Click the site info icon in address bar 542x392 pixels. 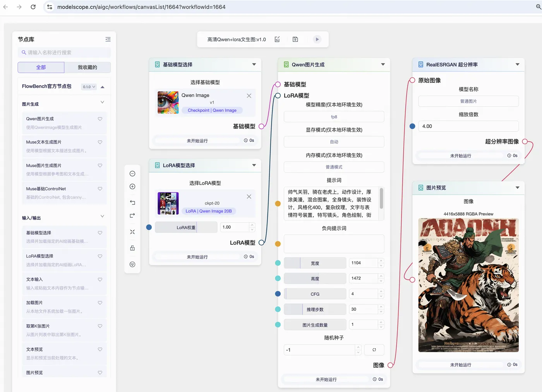pos(50,7)
